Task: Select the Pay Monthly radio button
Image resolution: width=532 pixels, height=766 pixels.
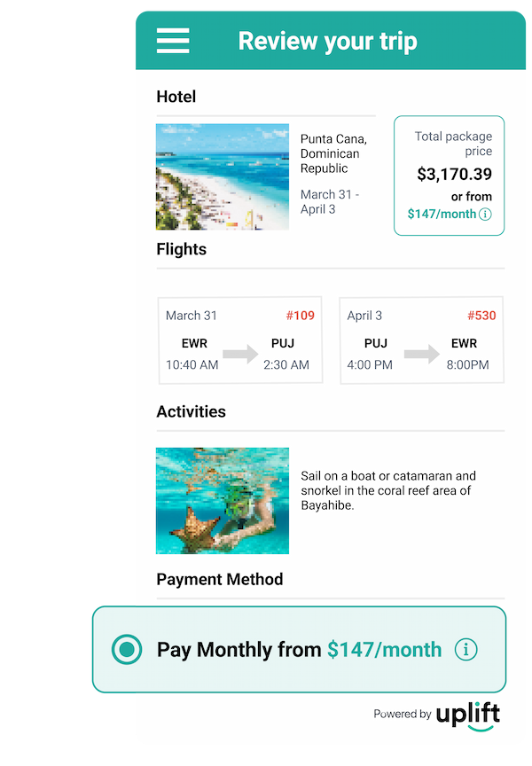Action: [127, 650]
